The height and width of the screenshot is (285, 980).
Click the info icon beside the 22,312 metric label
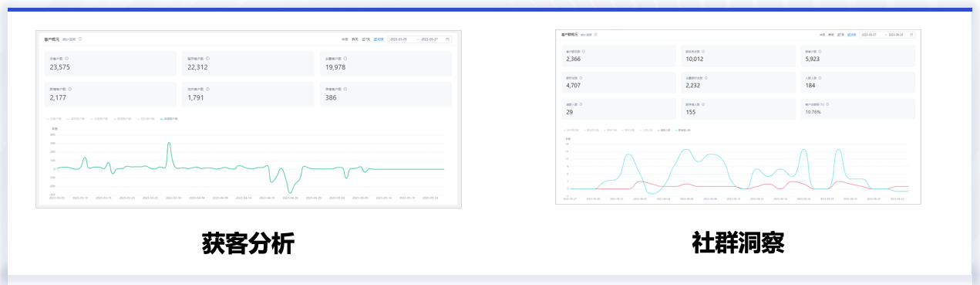point(207,58)
